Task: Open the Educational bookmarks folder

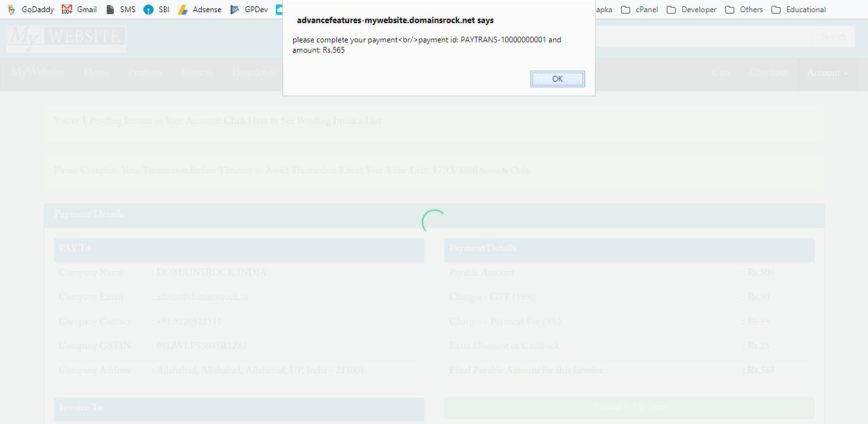Action: point(799,10)
